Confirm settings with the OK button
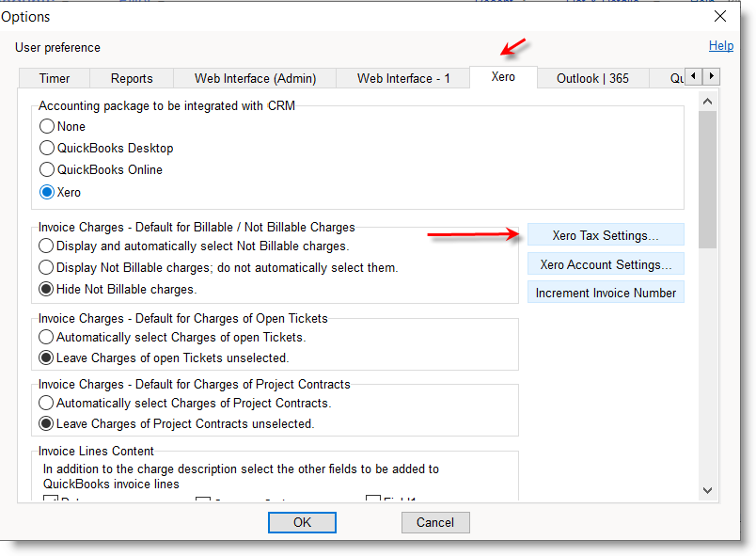Screen dimensions: 756x556 pos(302,522)
